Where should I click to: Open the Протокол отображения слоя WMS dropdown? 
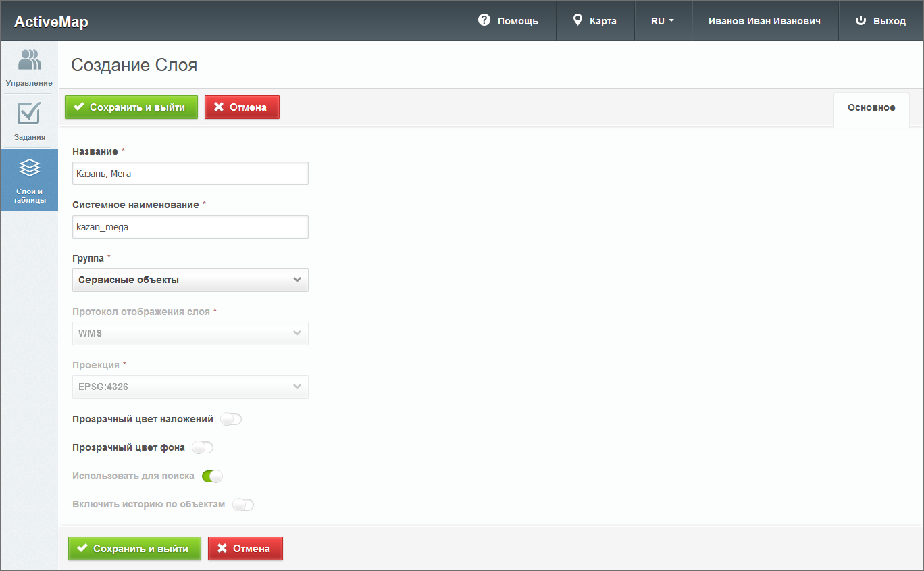point(190,333)
